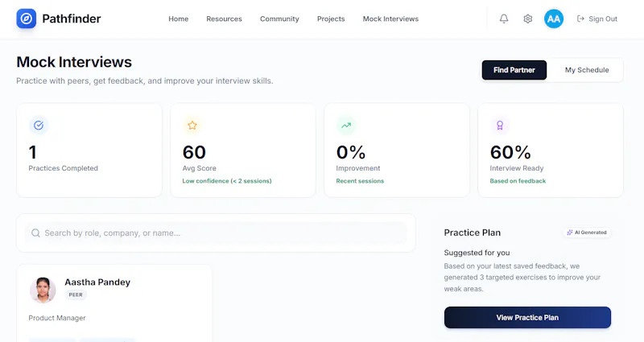644x342 pixels.
Task: Switch to the My Schedule tab
Action: [587, 70]
